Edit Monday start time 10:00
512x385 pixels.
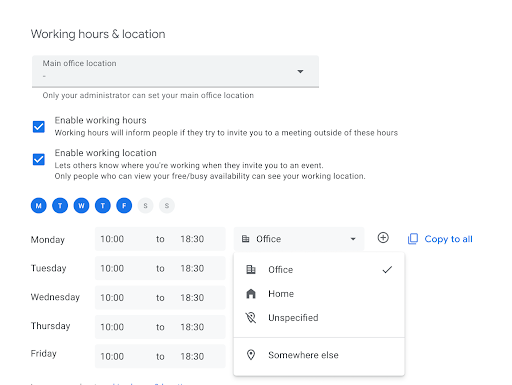(112, 239)
